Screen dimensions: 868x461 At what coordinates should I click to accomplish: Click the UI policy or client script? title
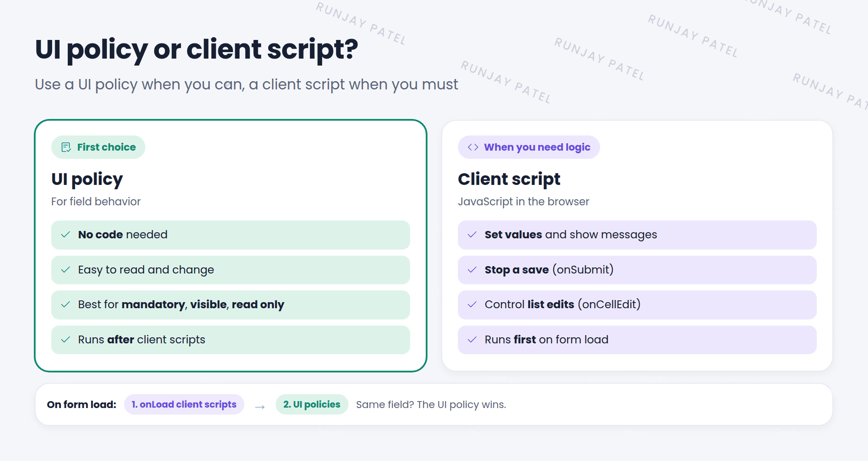197,50
